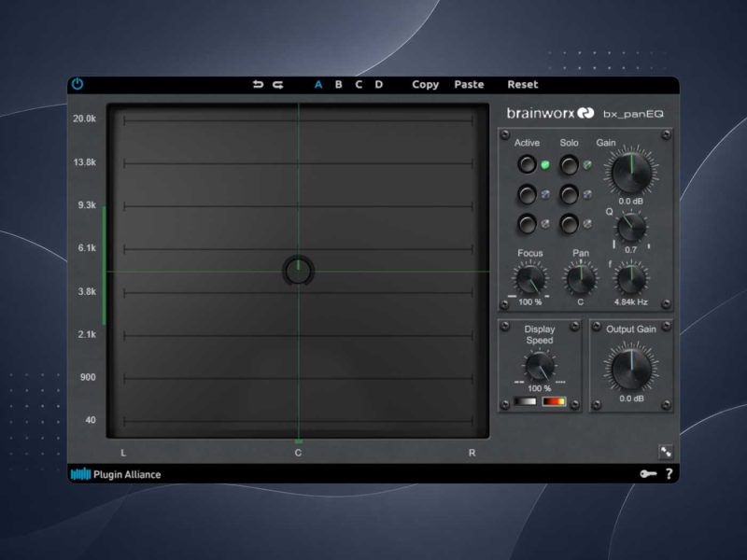Image resolution: width=747 pixels, height=560 pixels.
Task: Click the Display Speed 100 % value
Action: click(x=539, y=388)
